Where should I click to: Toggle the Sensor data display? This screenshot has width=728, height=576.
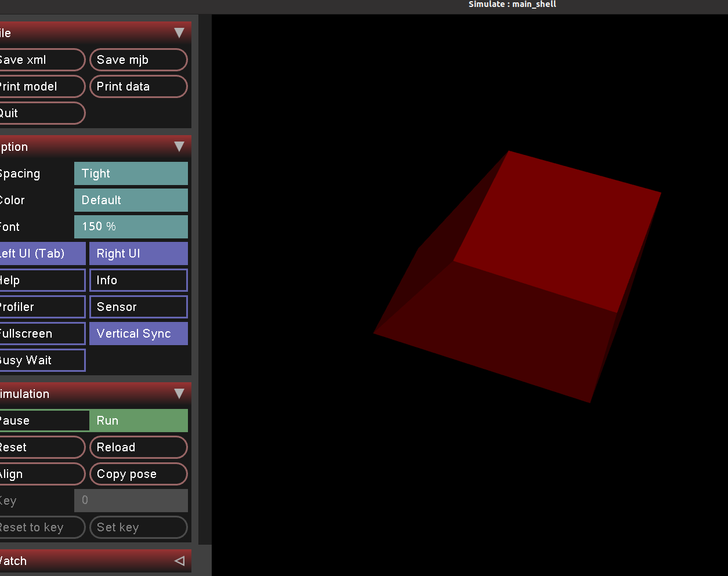(x=139, y=307)
